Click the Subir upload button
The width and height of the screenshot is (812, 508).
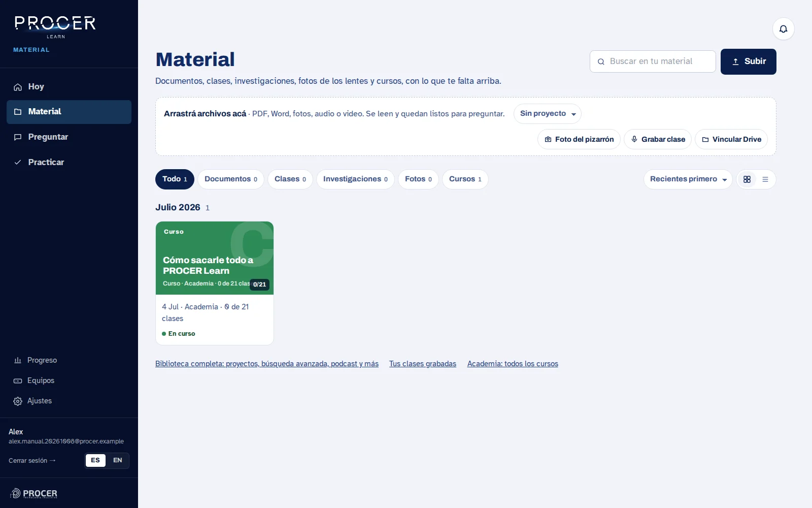click(749, 61)
